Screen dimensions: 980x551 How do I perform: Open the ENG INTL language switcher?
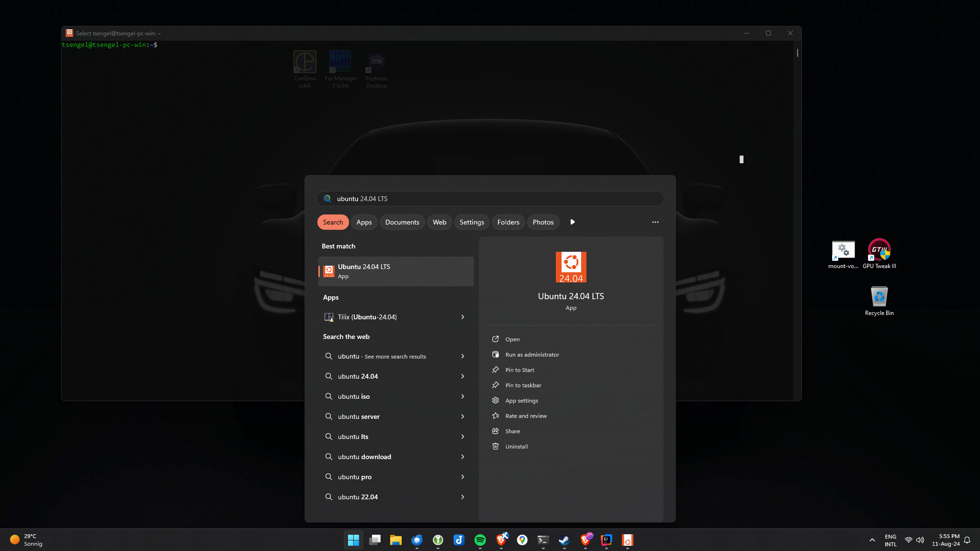[890, 540]
